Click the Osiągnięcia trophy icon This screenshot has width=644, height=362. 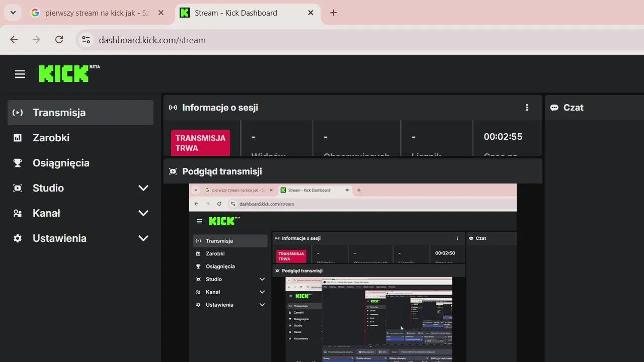click(18, 163)
